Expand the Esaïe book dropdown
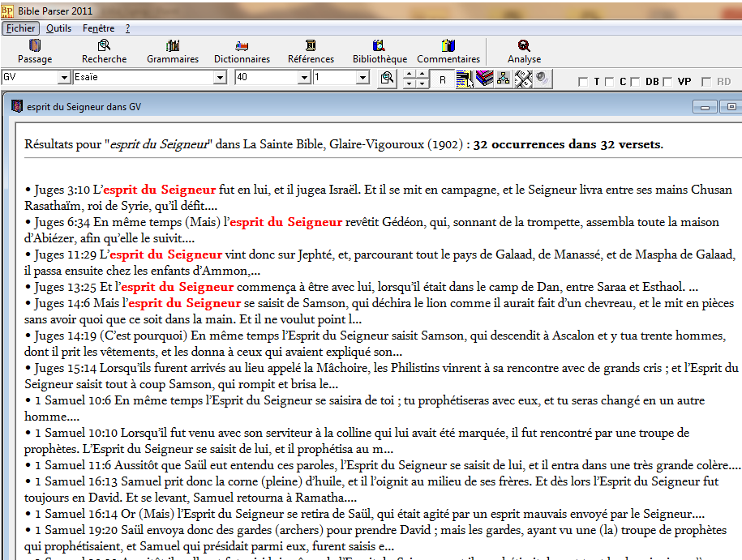742x560 pixels. pos(220,77)
